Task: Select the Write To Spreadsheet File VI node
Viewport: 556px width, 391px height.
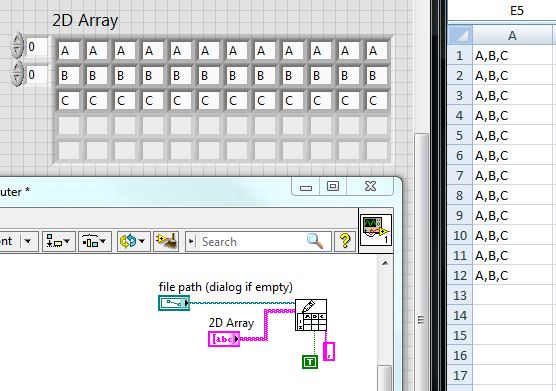Action: pos(311,315)
